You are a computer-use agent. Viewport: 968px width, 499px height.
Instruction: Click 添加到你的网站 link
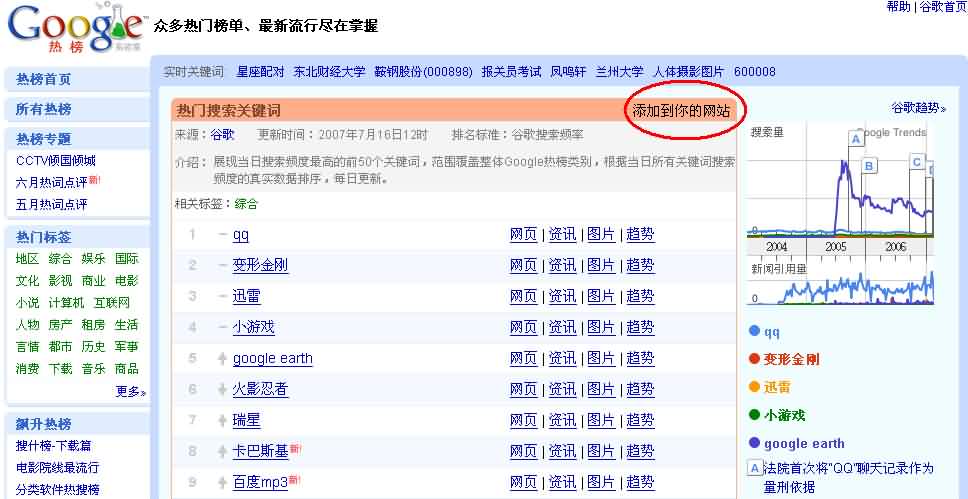(681, 111)
